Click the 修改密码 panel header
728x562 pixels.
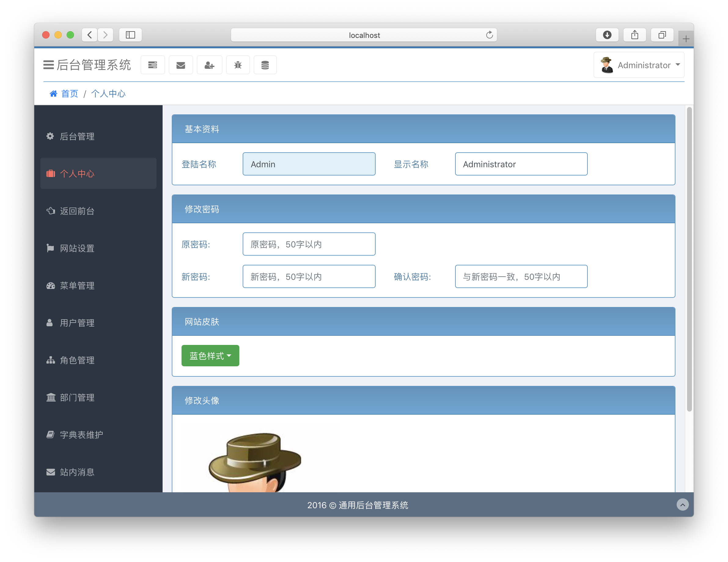click(x=423, y=209)
